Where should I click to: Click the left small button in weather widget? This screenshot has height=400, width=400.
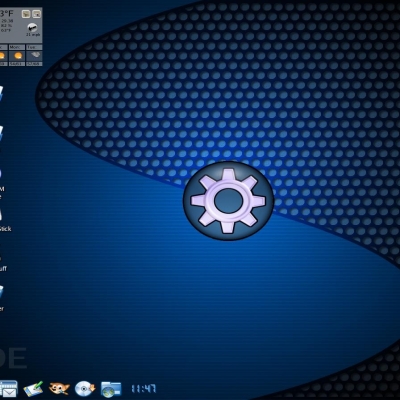pos(26,14)
